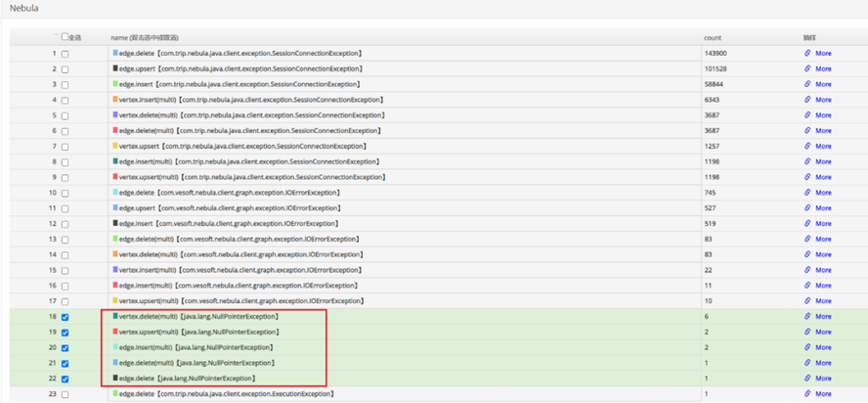Sort by the name column header
The image size is (868, 403).
click(x=144, y=38)
